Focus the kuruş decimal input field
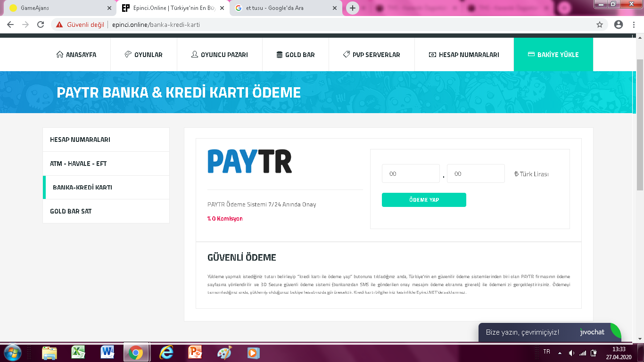The width and height of the screenshot is (644, 362). tap(476, 173)
